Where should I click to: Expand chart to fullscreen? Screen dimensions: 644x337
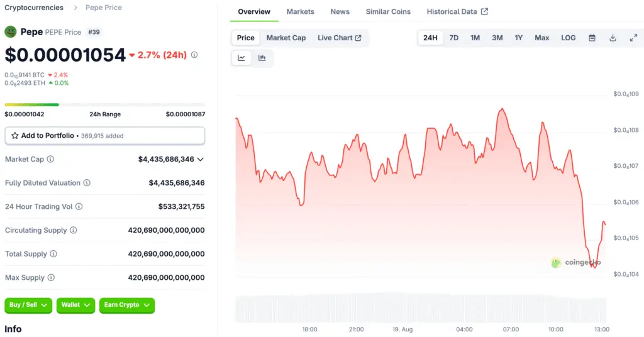click(633, 38)
